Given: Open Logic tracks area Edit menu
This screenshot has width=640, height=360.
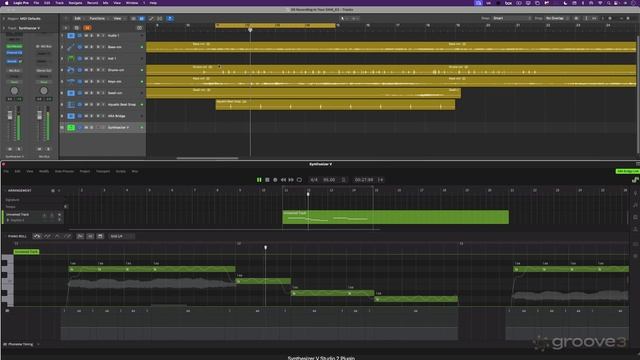Looking at the screenshot, I should click(78, 18).
